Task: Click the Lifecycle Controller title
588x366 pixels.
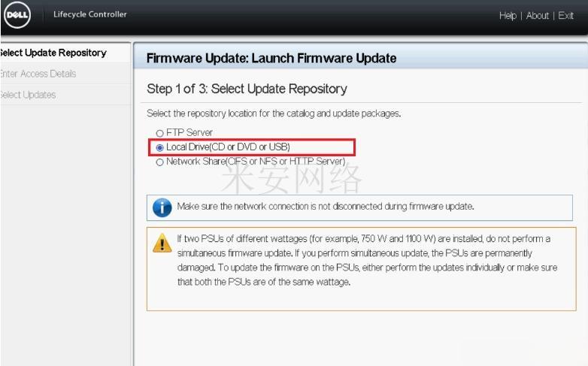Action: tap(90, 14)
